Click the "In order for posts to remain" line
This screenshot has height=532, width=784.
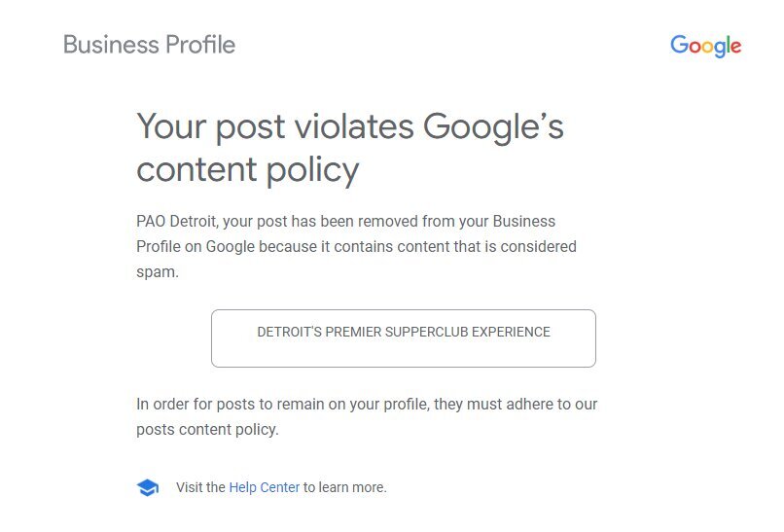pyautogui.click(x=367, y=404)
